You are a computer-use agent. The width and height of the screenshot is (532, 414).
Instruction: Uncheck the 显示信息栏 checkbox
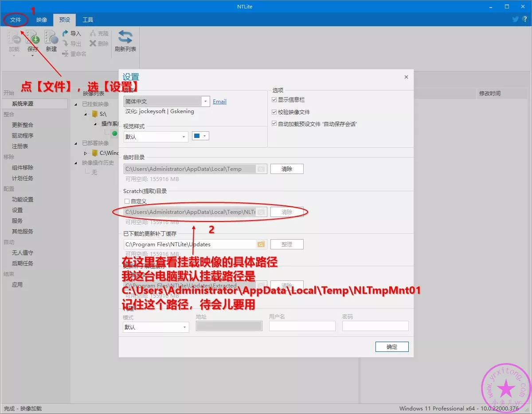pos(274,100)
